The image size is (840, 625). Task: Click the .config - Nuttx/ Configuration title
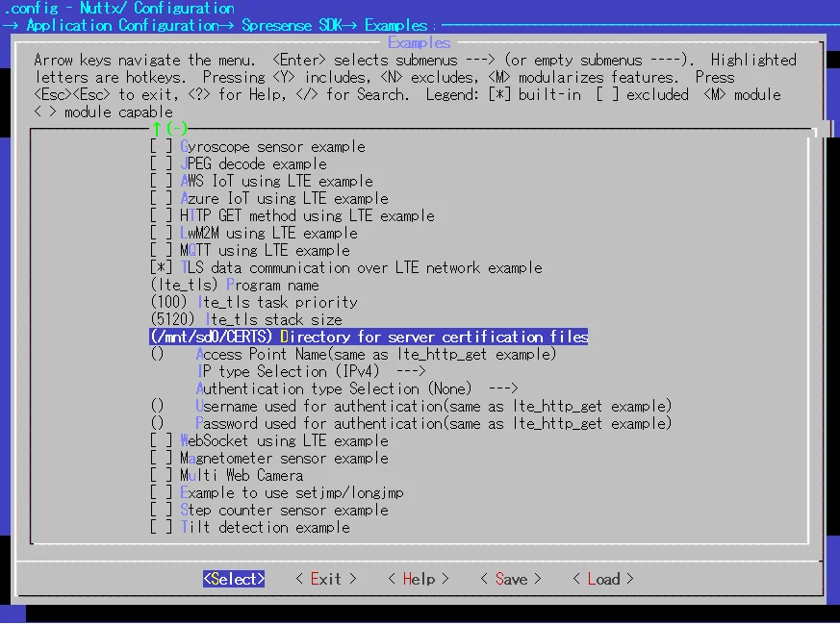point(119,8)
